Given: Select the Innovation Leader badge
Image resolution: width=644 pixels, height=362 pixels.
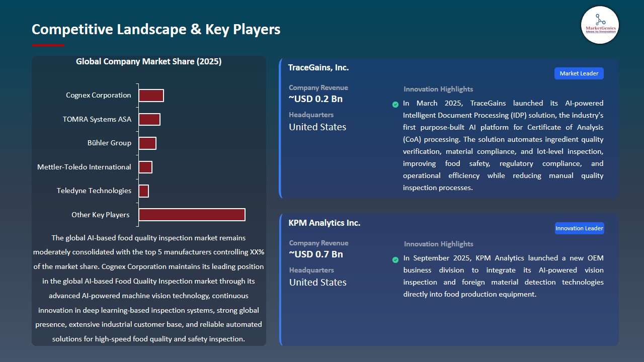Looking at the screenshot, I should click(579, 228).
